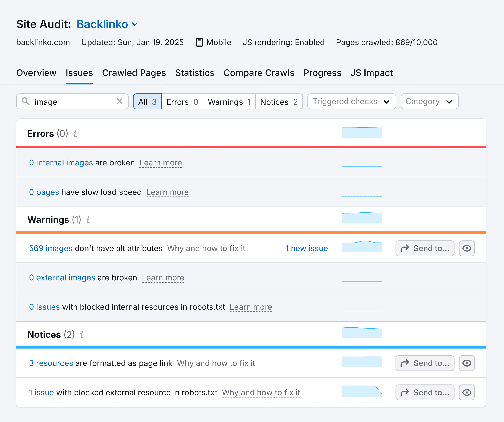The height and width of the screenshot is (422, 504).
Task: Send the blocked external resource issue
Action: pyautogui.click(x=425, y=393)
